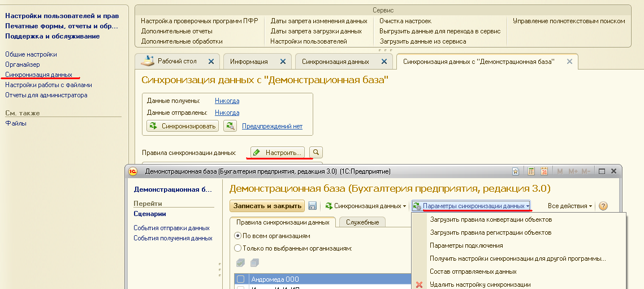The image size is (644, 289).
Task: Choose Получить настройки синхронизации для другой программы
Action: point(518,259)
